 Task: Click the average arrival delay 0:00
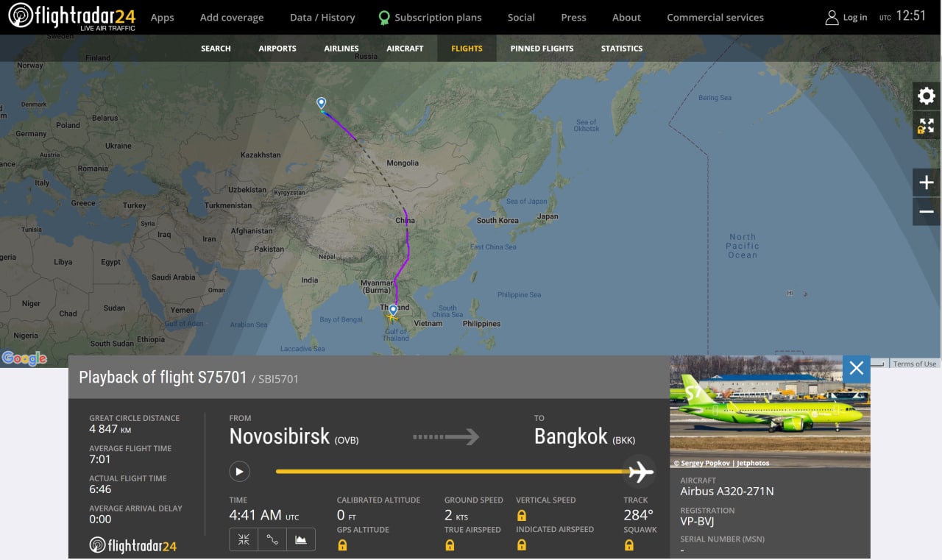point(100,520)
